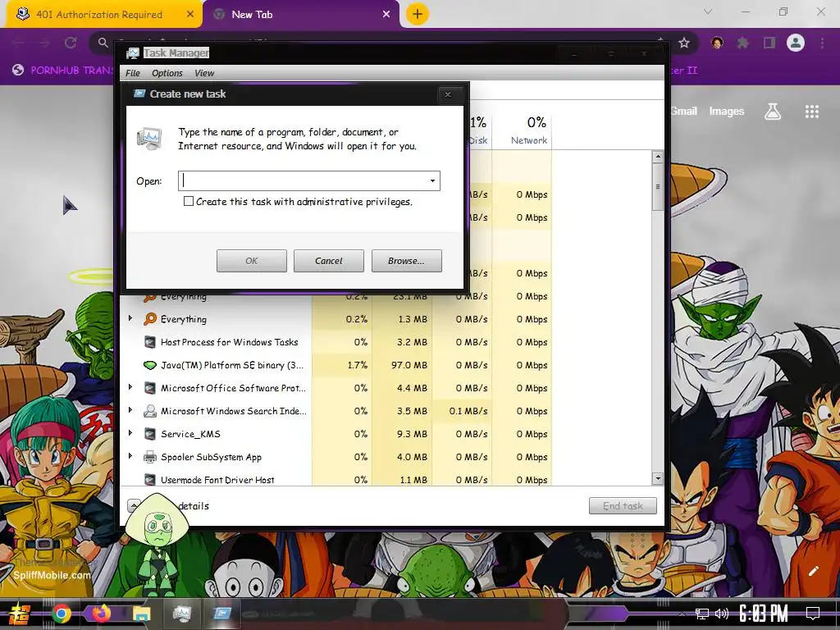Viewport: 840px width, 630px height.
Task: Click the Service_KMS process icon
Action: coord(150,434)
